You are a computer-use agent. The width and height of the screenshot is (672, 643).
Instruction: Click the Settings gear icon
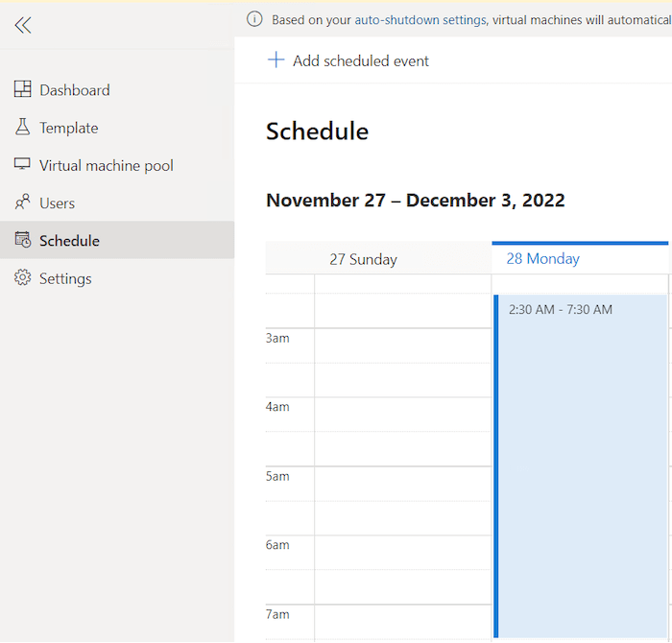pos(23,277)
